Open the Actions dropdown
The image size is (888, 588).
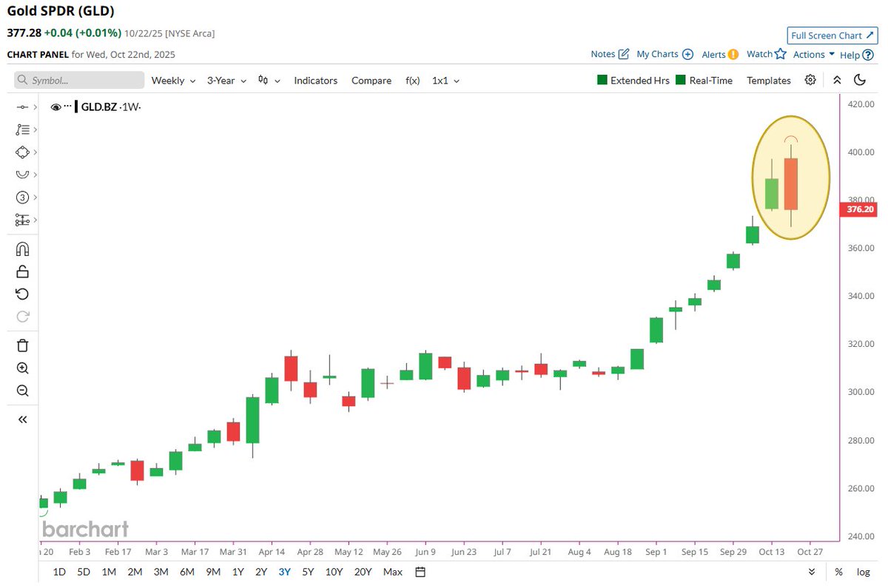coord(814,54)
